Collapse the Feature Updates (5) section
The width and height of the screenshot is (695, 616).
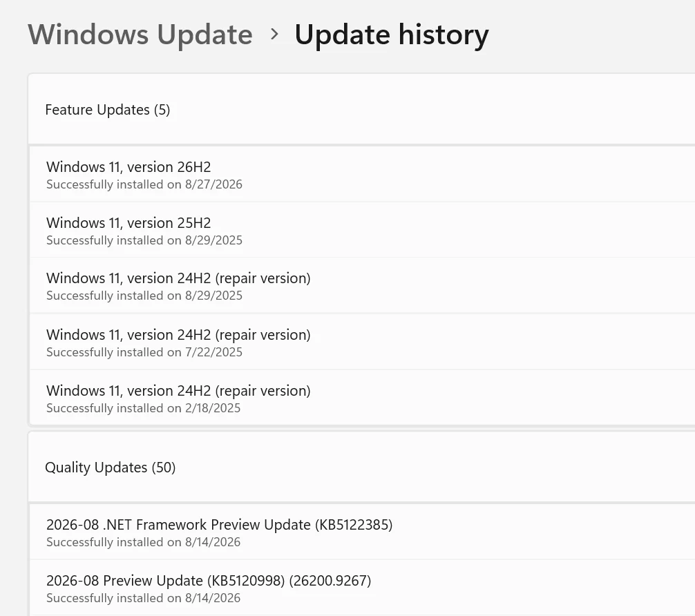pos(361,109)
